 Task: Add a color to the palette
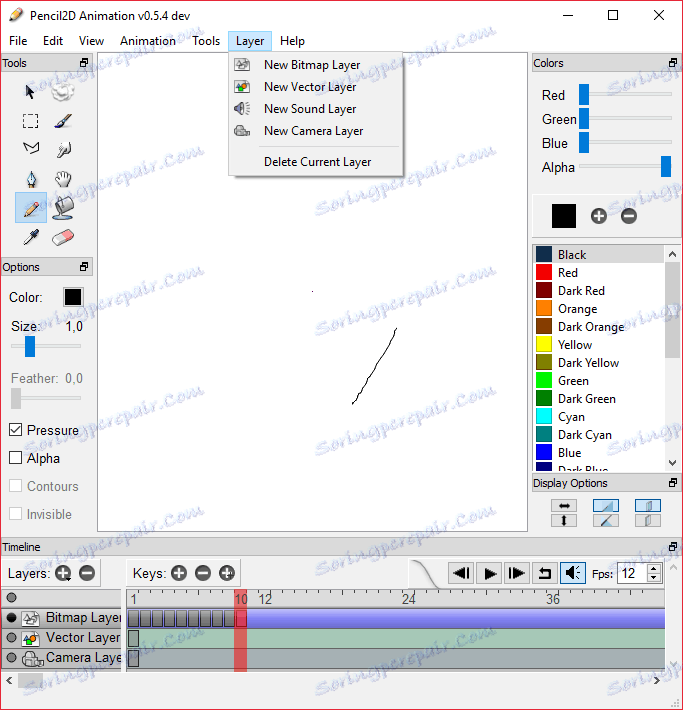[x=598, y=216]
